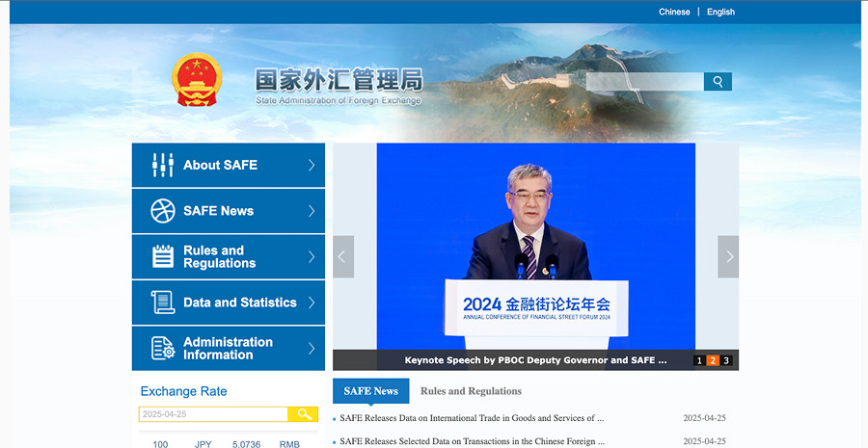Open Rules and Regulations sidebar menu item
Screen dimensions: 868x448
tap(228, 256)
